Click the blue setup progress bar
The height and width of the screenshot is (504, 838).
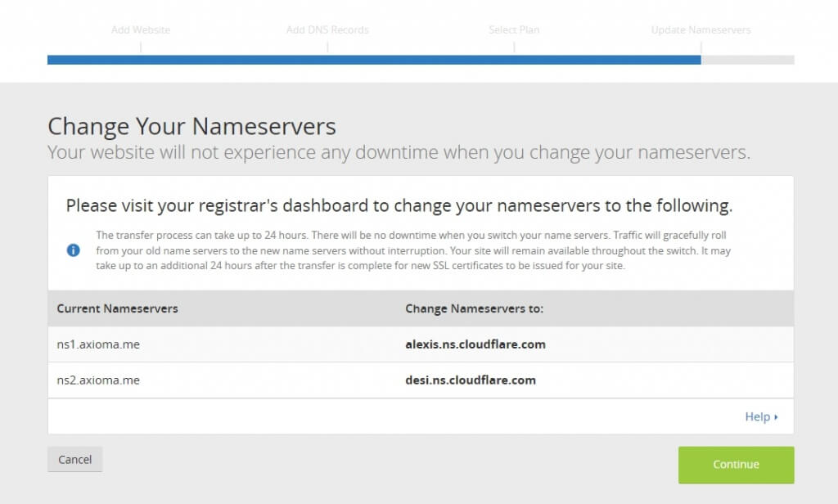click(374, 60)
